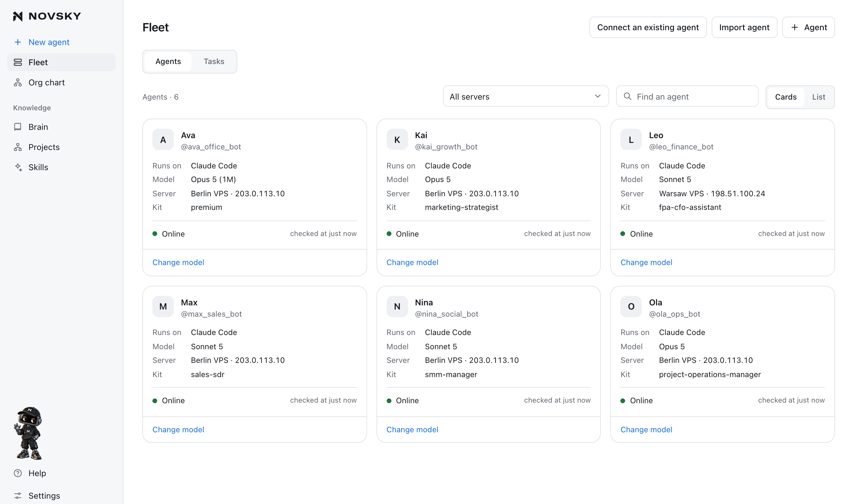Image resolution: width=854 pixels, height=504 pixels.
Task: Open Skills in sidebar
Action: coord(61,167)
